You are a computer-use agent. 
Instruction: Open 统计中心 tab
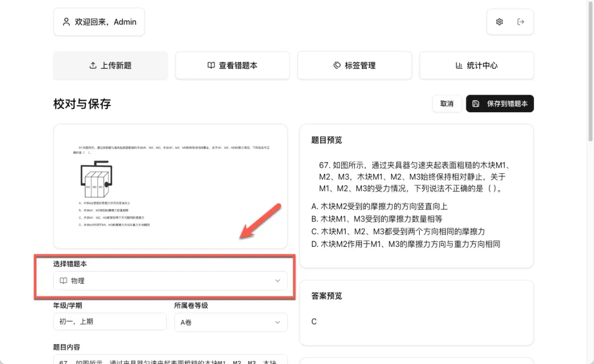point(476,65)
